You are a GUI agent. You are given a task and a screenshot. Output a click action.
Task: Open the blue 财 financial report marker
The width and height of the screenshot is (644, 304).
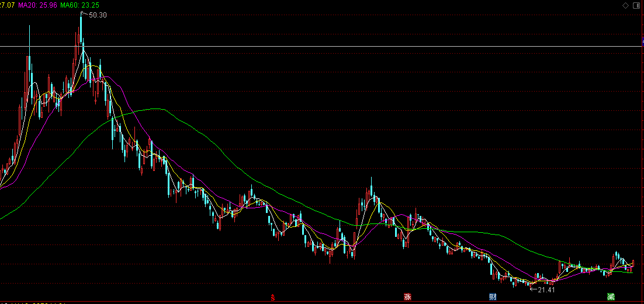[493, 297]
